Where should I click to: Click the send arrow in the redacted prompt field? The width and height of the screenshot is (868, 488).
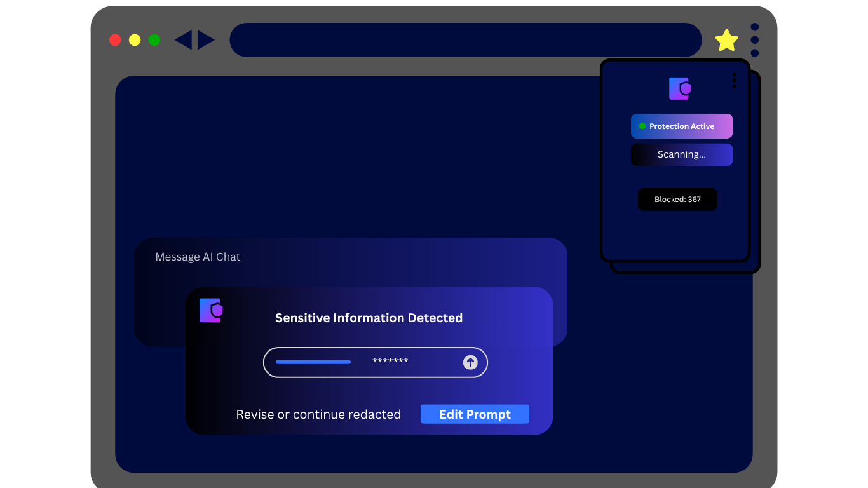pyautogui.click(x=470, y=362)
